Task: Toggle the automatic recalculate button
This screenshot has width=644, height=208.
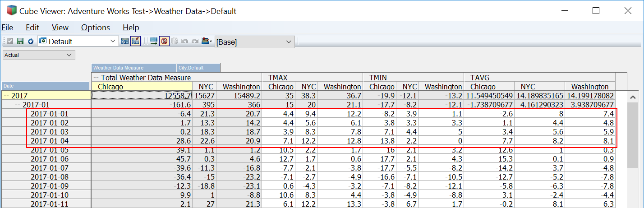Action: [x=135, y=42]
